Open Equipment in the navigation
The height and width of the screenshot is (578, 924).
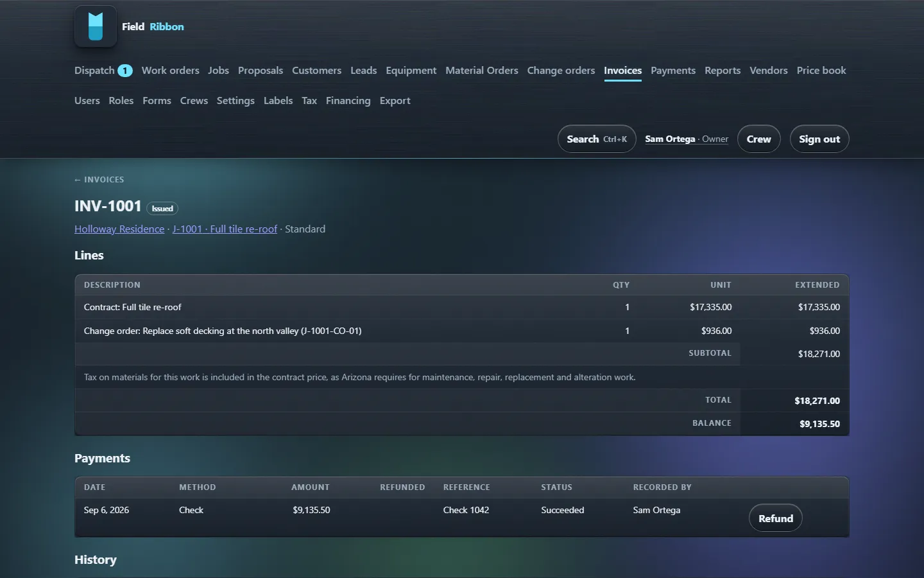pos(411,71)
